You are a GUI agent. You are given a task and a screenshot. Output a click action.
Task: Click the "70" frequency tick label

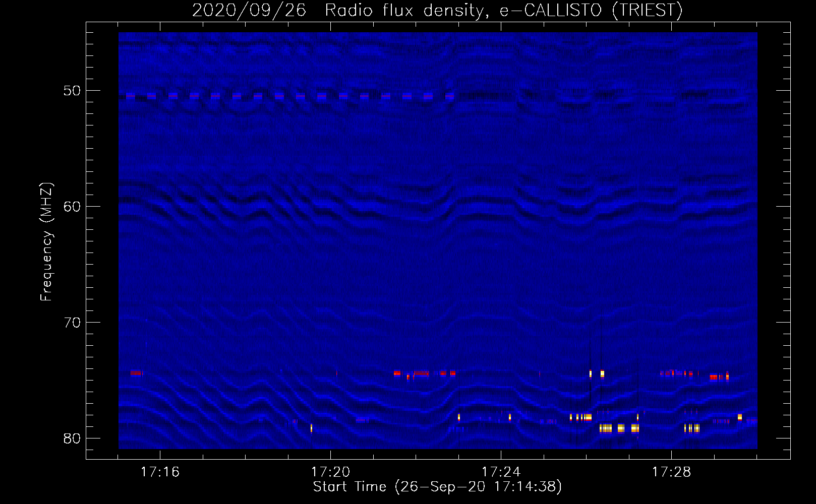coord(72,323)
